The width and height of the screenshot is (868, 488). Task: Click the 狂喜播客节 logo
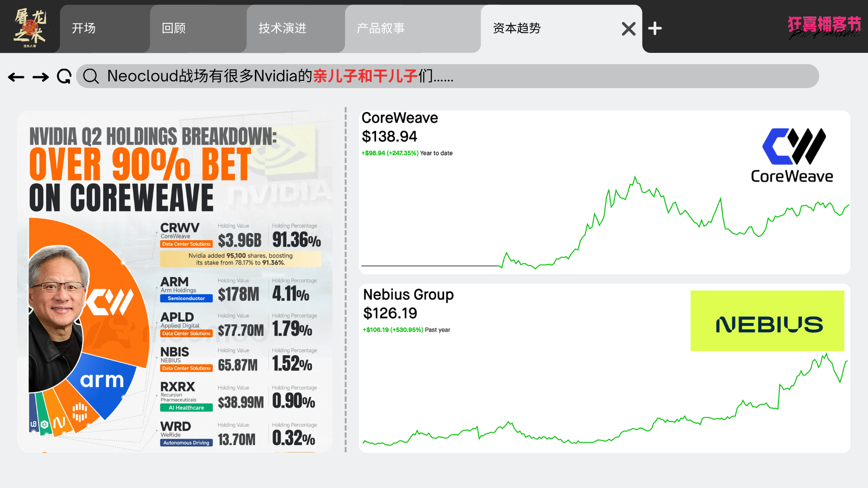[824, 27]
